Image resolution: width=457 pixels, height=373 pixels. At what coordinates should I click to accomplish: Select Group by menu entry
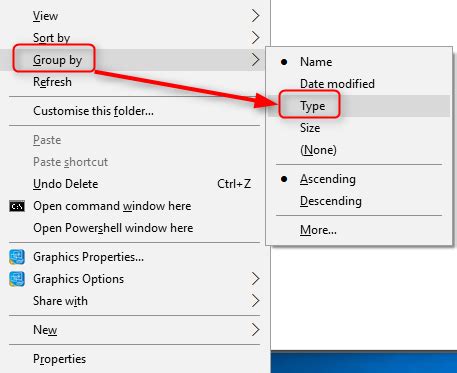pos(134,60)
